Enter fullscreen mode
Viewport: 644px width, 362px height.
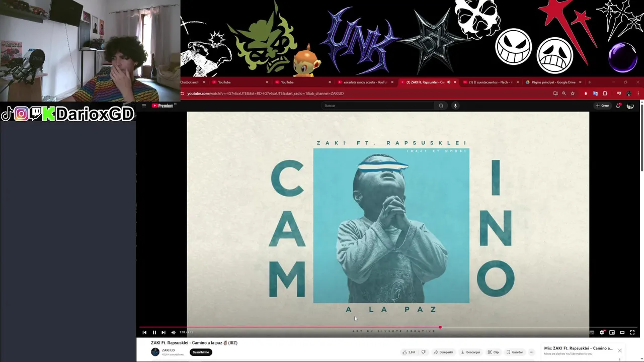(632, 332)
